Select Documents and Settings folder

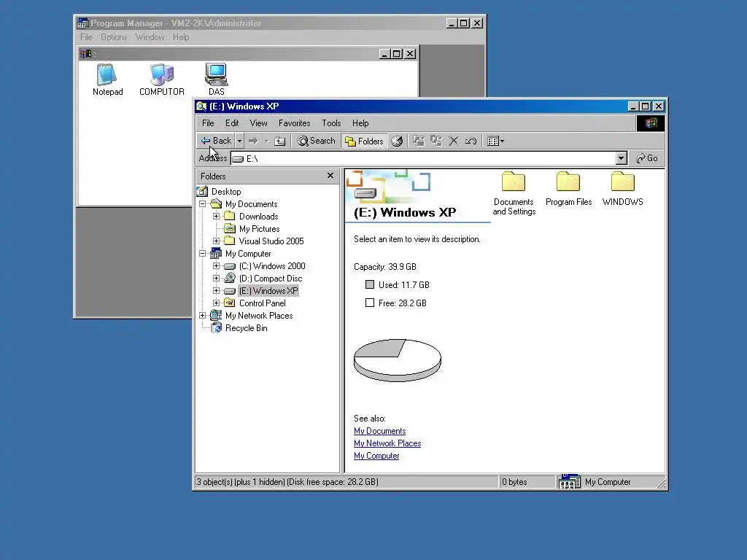click(x=514, y=194)
